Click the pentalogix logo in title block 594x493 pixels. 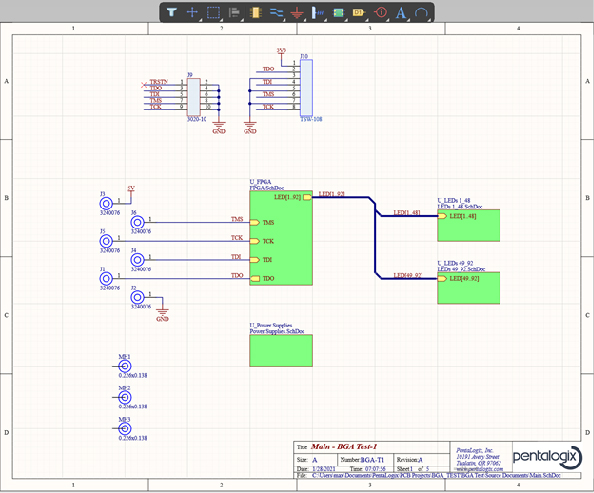tap(547, 456)
